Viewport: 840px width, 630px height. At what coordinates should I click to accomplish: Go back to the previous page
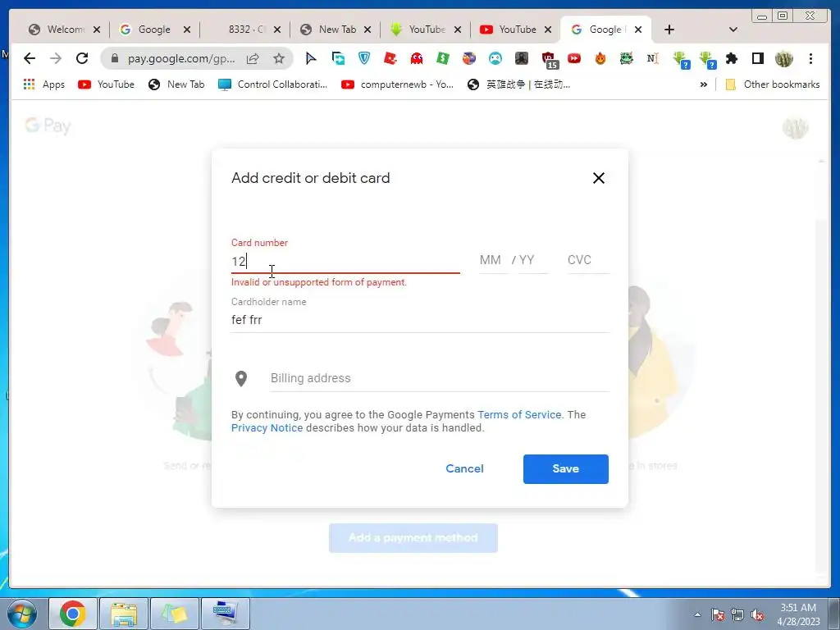click(30, 58)
